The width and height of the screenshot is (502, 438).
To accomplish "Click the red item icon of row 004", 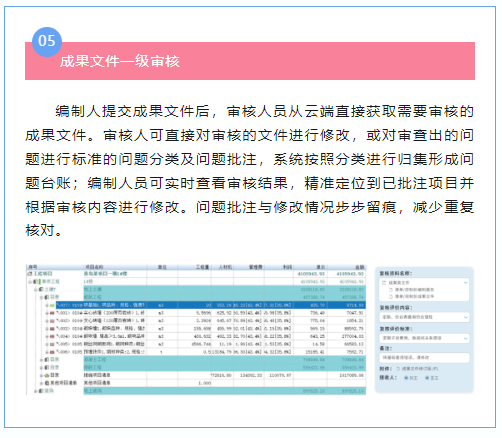I will coord(52,336).
